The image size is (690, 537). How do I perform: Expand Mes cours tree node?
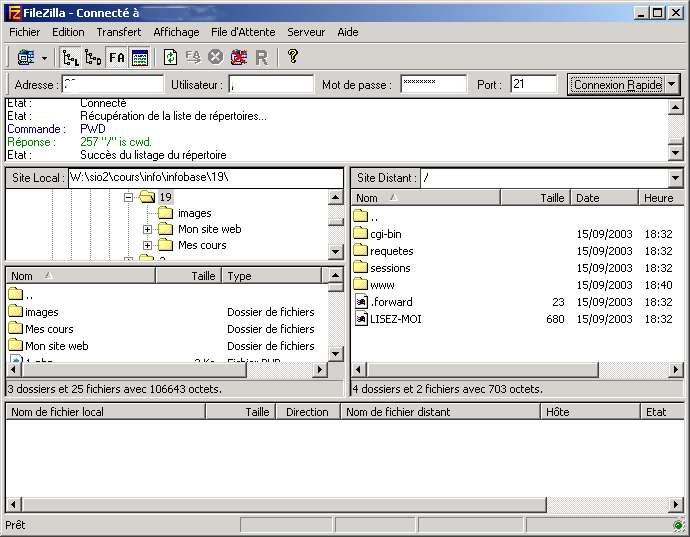[147, 245]
